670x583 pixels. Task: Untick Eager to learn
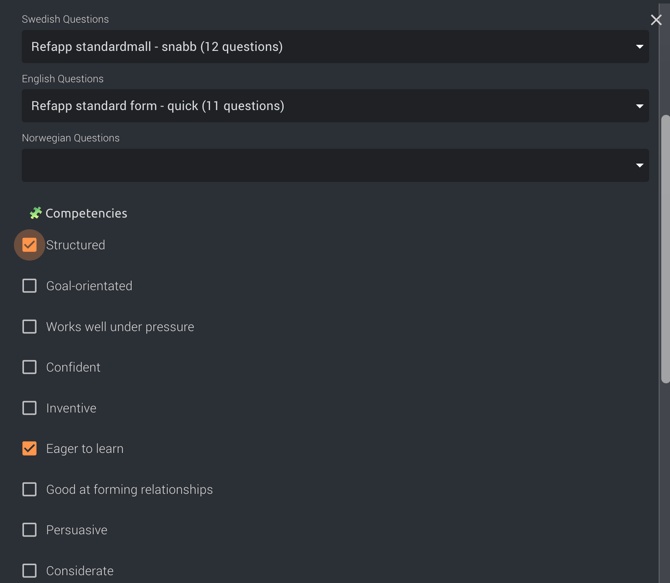point(29,448)
